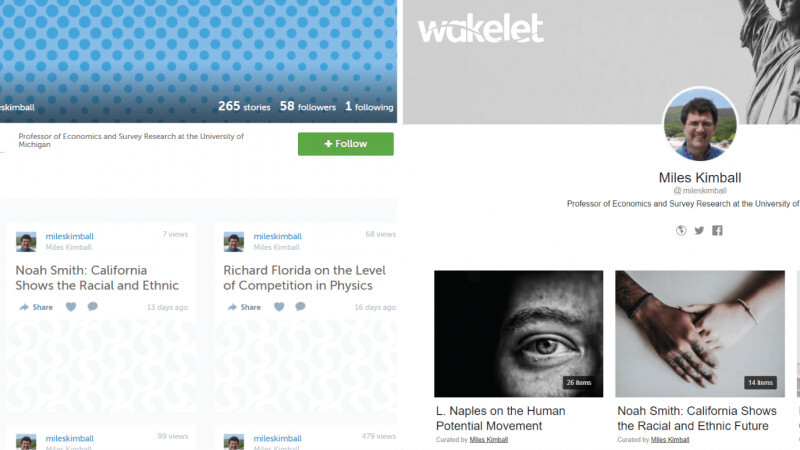Screen dimensions: 800x450
Task: Open L. Naples on the Human Potential Movement
Action: 501,418
